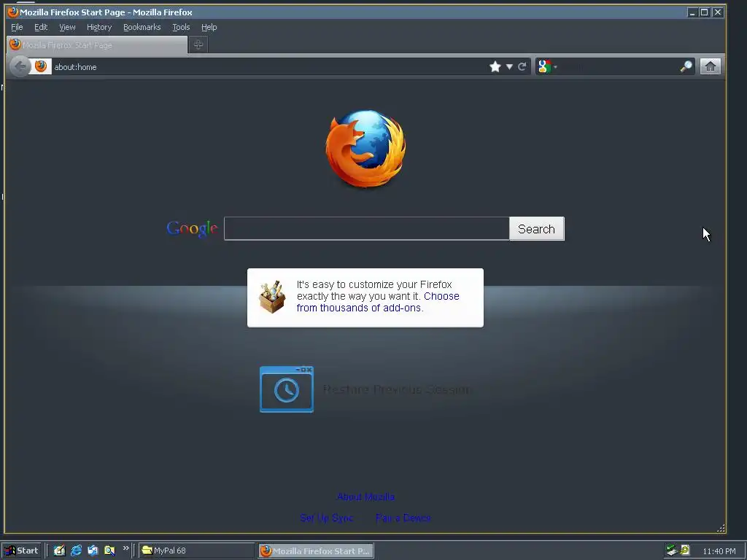This screenshot has width=747, height=560.
Task: Click in the about:home address field
Action: (x=269, y=66)
